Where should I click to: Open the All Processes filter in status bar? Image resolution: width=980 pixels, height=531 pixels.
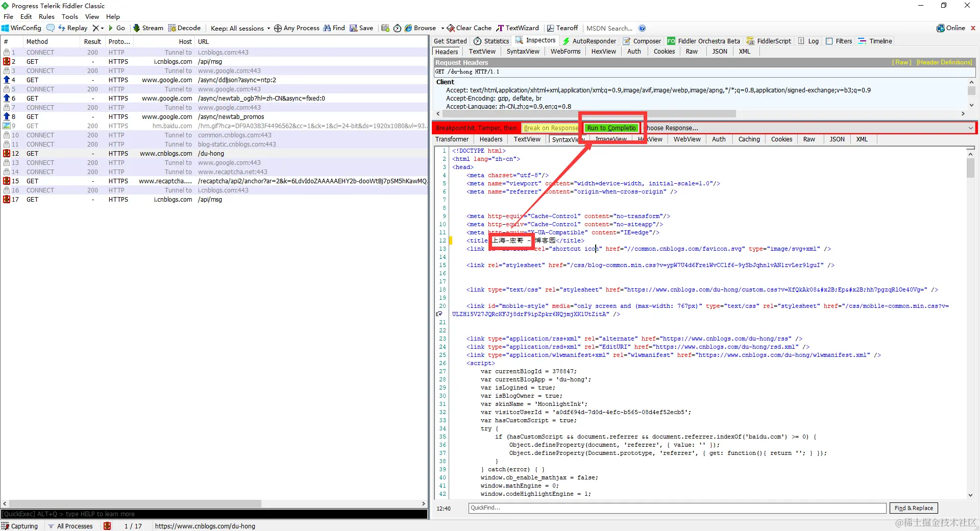click(70, 526)
